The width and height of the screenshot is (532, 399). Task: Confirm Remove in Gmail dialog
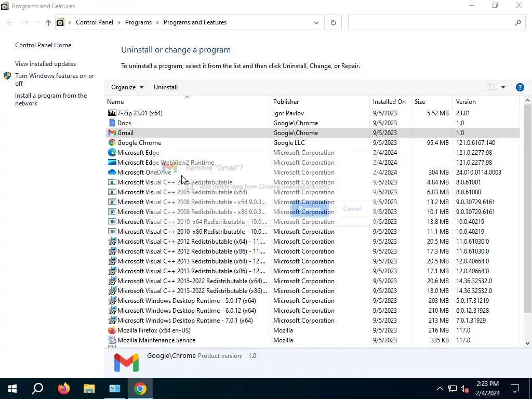click(310, 209)
